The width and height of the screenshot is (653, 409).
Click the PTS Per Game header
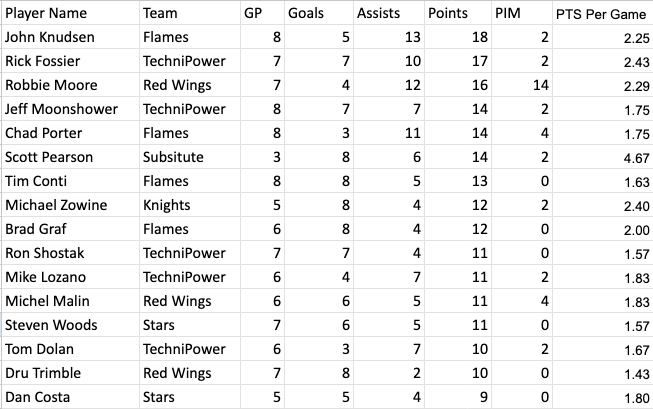pos(603,13)
